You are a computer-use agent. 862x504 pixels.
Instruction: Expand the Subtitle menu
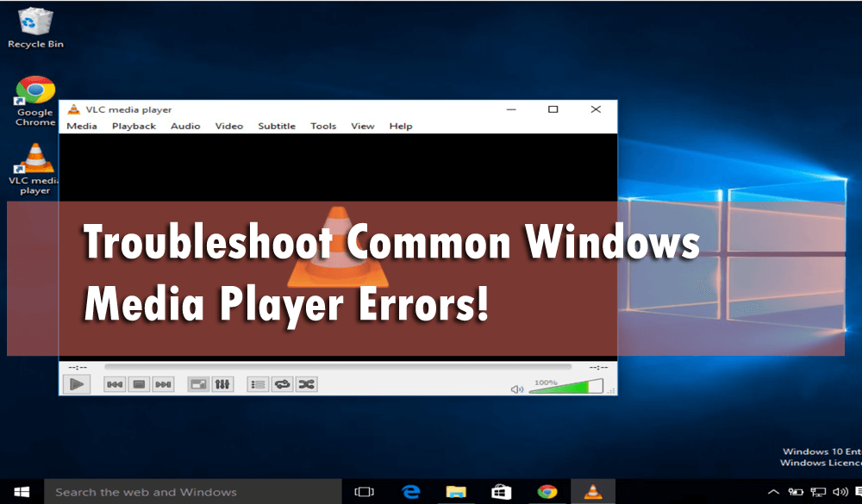(276, 126)
